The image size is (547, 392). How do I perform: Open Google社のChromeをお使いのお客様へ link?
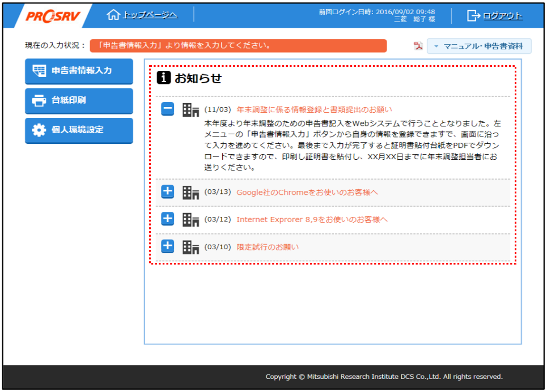[307, 193]
